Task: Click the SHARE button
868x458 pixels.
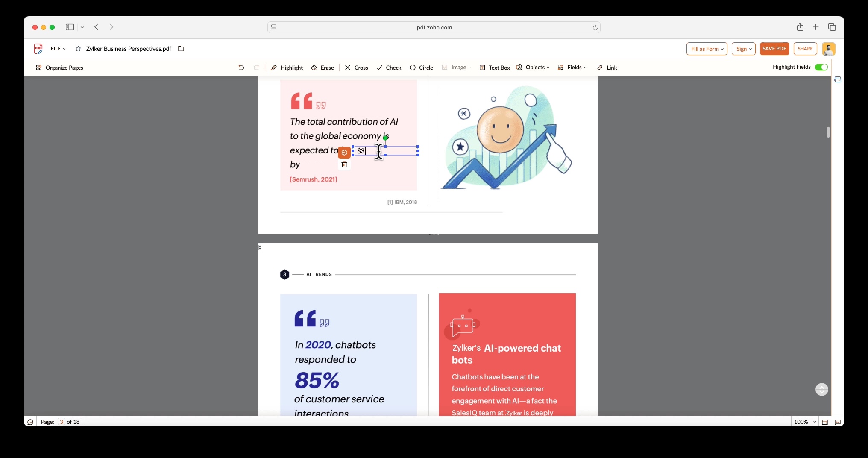Action: [805, 49]
